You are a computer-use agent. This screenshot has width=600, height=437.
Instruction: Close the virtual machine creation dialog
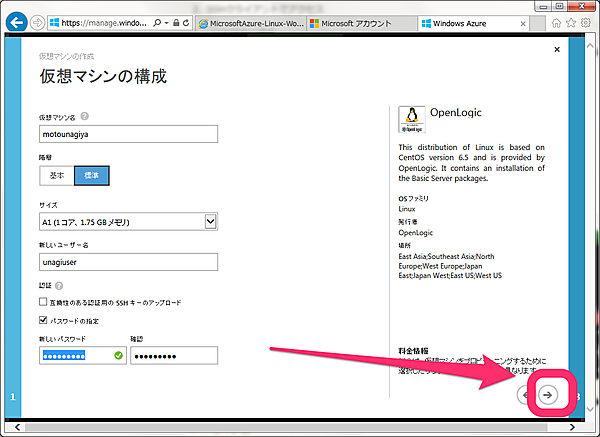[x=557, y=49]
